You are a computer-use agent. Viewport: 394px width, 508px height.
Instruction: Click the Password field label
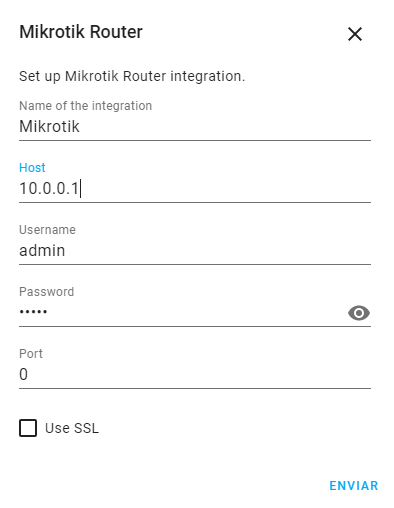tap(46, 292)
